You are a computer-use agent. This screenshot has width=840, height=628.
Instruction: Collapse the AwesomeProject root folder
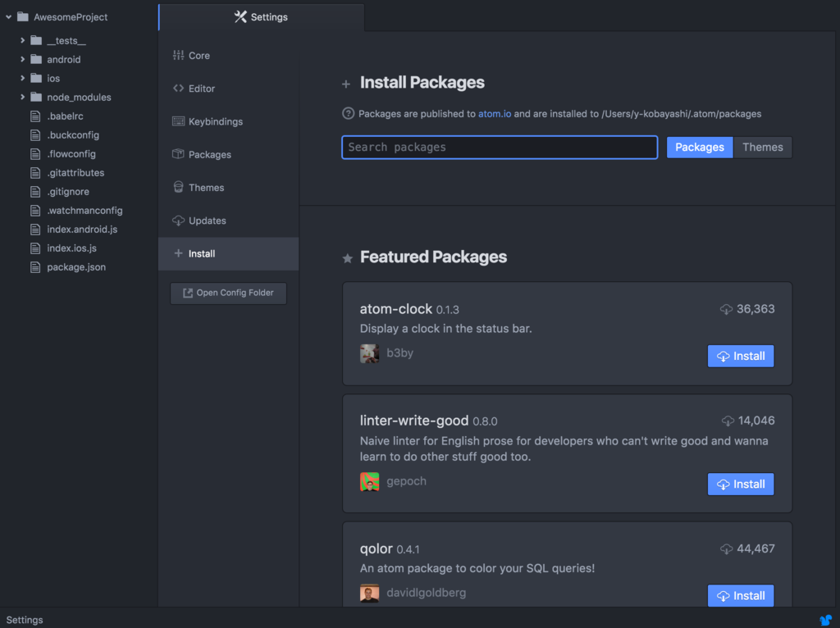click(8, 16)
